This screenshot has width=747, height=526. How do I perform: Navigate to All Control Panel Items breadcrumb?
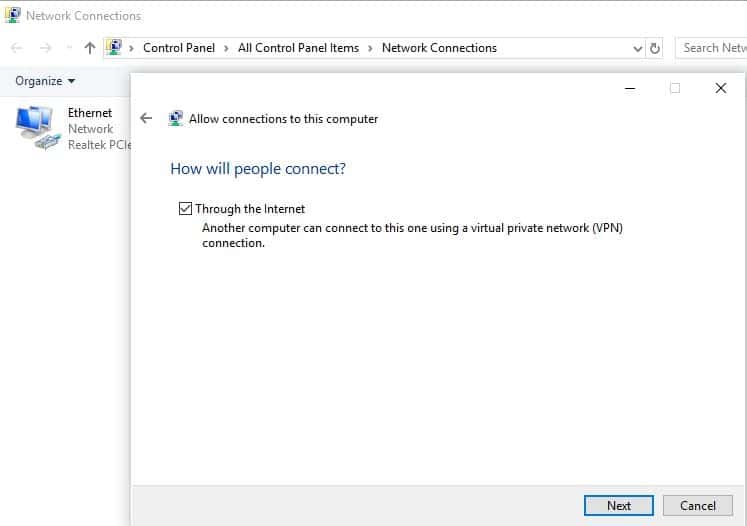point(298,48)
